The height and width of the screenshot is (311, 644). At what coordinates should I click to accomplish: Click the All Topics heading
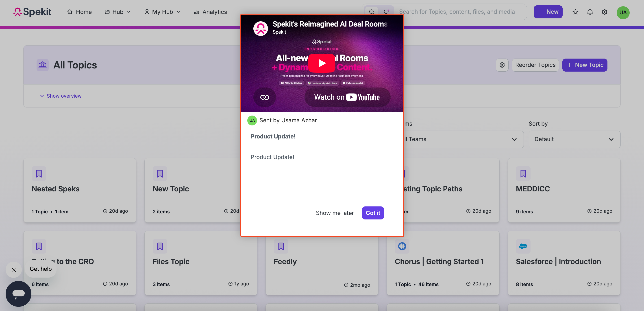[75, 65]
